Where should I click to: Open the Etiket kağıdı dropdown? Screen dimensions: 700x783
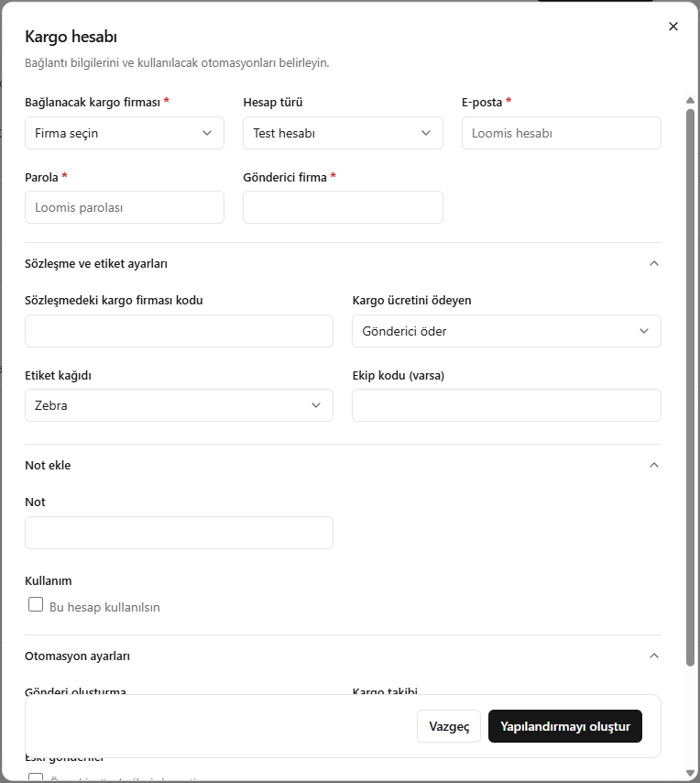[179, 405]
